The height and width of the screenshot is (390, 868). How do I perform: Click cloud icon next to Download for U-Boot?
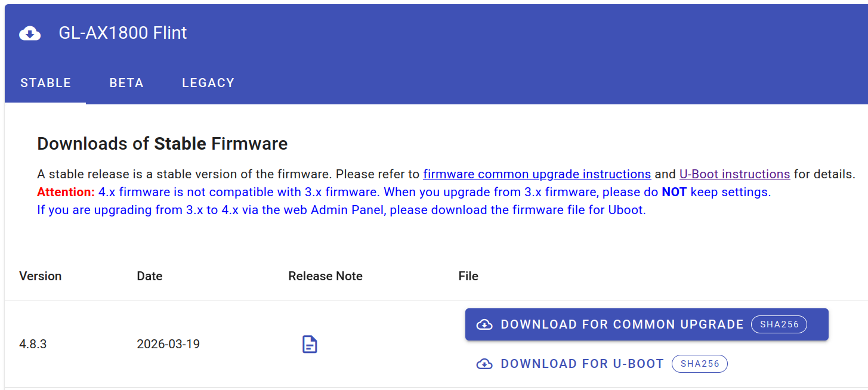pyautogui.click(x=484, y=364)
